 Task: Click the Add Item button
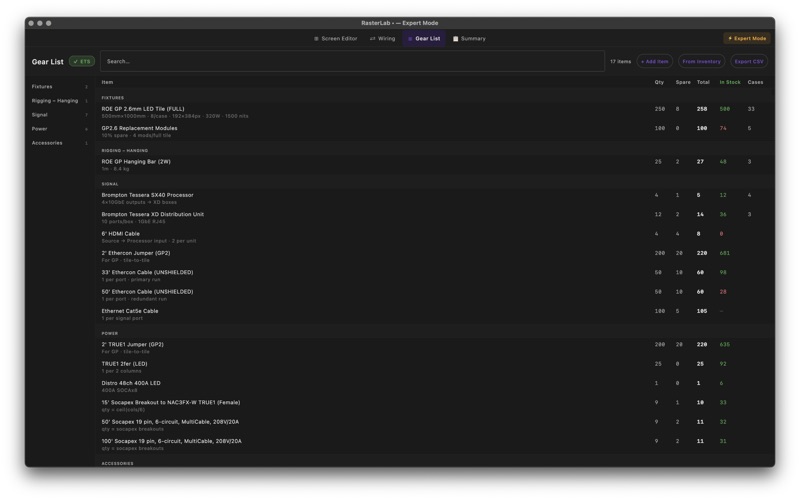point(654,62)
